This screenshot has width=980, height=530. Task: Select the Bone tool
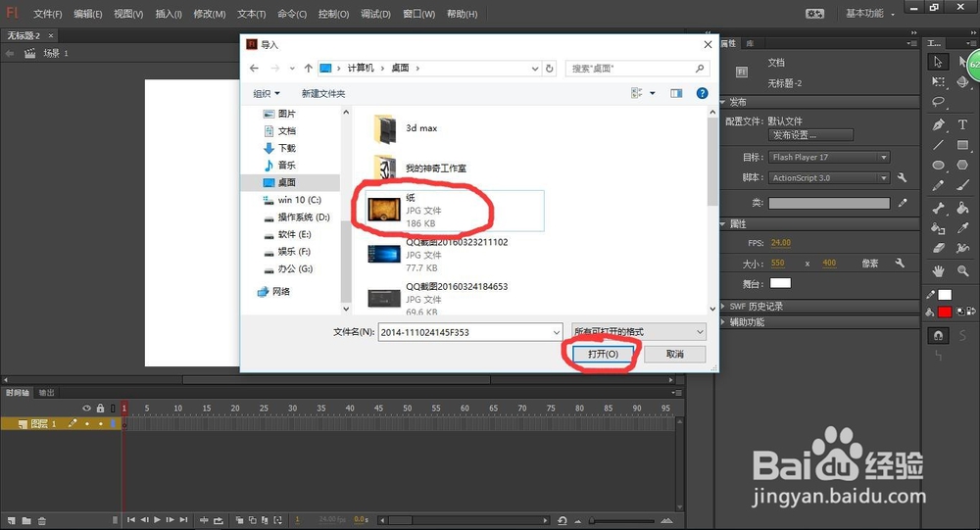938,208
